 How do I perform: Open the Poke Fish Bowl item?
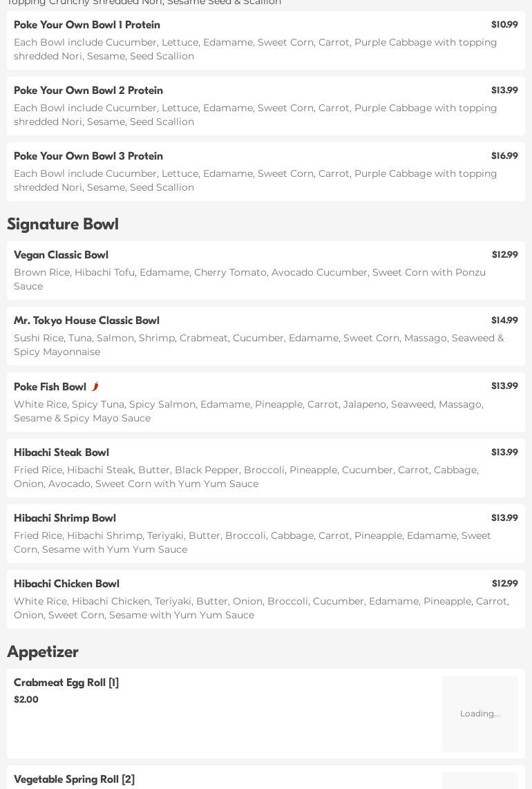point(50,387)
